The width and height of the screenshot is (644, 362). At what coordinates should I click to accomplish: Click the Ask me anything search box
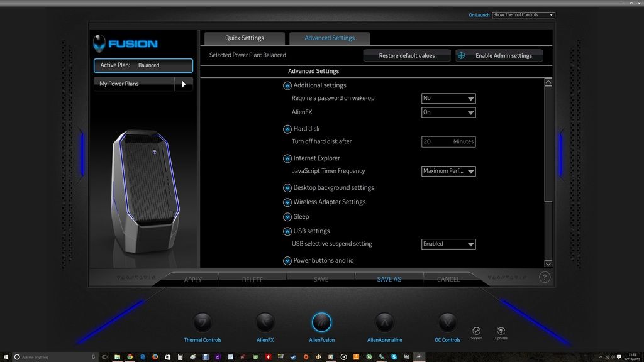point(55,357)
